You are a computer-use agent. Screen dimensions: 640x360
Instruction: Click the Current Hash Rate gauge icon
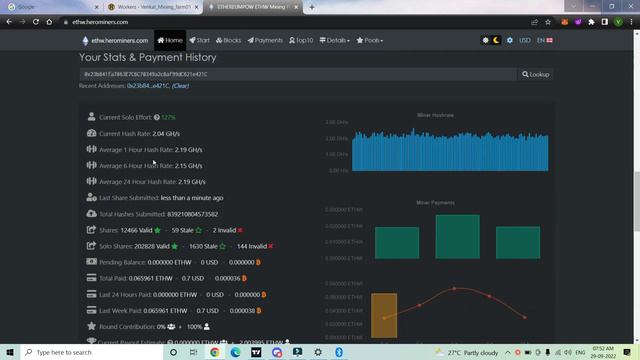click(x=91, y=133)
